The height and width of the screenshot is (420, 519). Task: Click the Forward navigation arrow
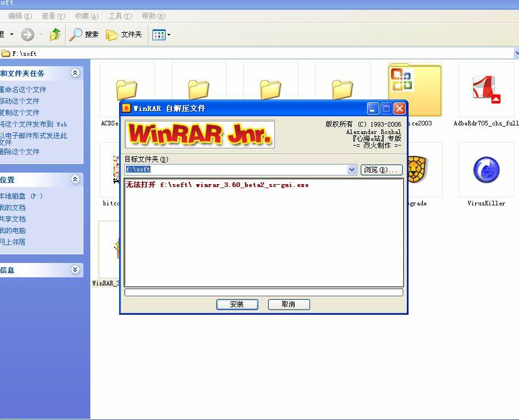pyautogui.click(x=28, y=35)
